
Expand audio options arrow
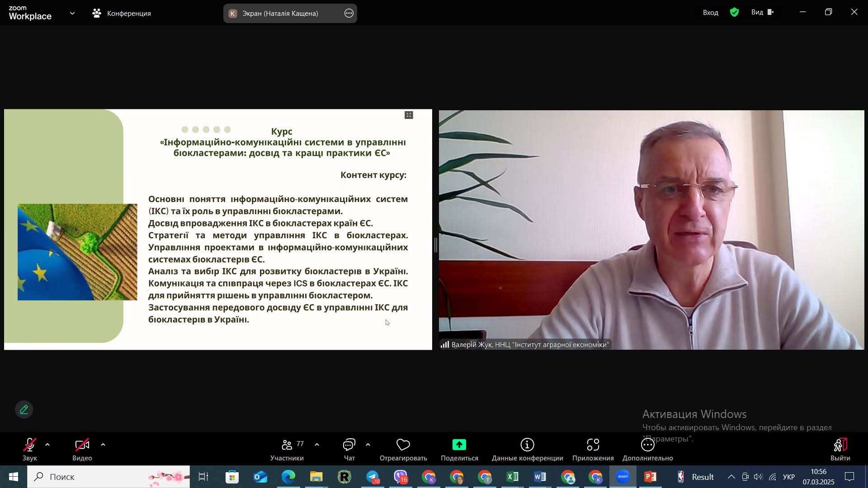[x=47, y=445]
